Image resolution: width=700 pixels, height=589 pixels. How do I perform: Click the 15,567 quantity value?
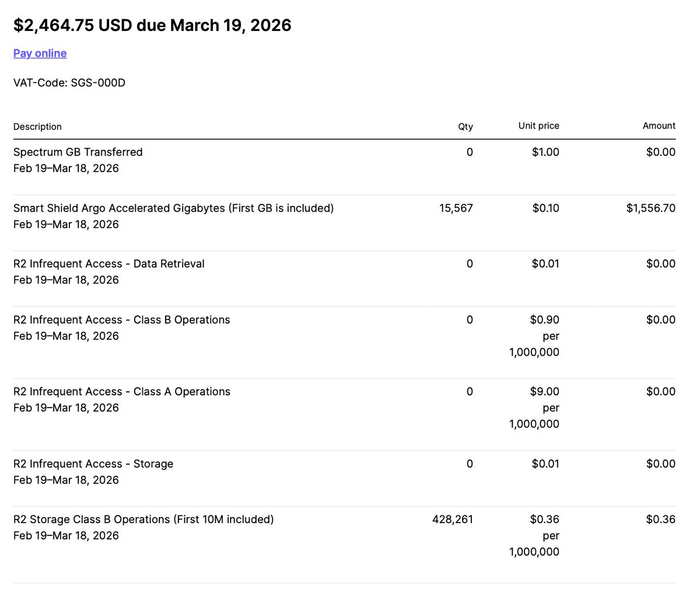tap(456, 208)
